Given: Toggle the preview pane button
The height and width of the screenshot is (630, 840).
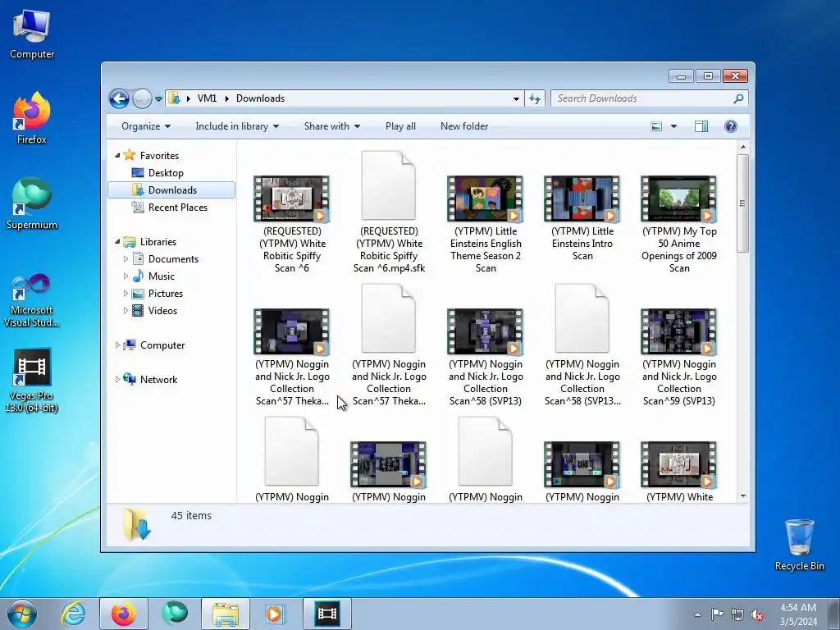Looking at the screenshot, I should [701, 126].
